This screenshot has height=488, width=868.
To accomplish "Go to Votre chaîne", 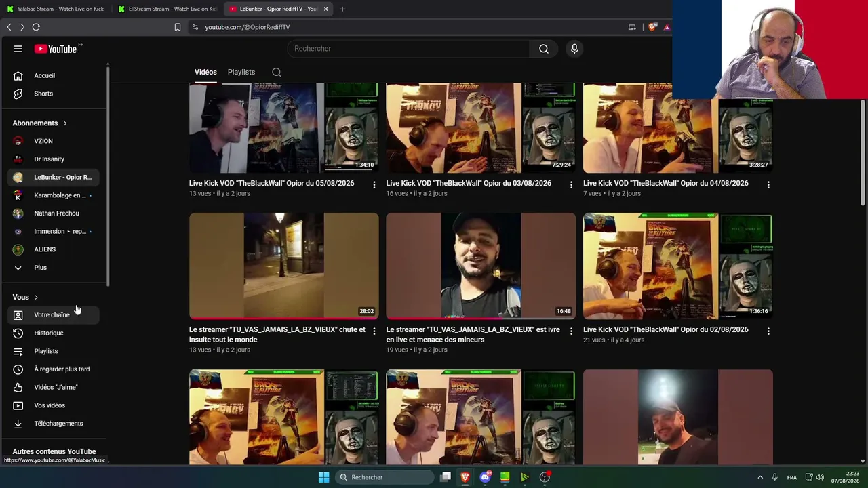I will (54, 315).
